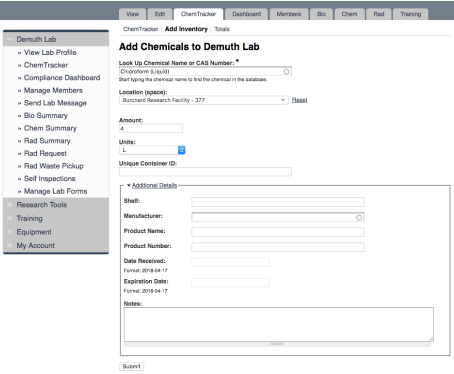Click the autocomplete circle in chemical lookup field
This screenshot has height=374, width=454.
point(286,72)
